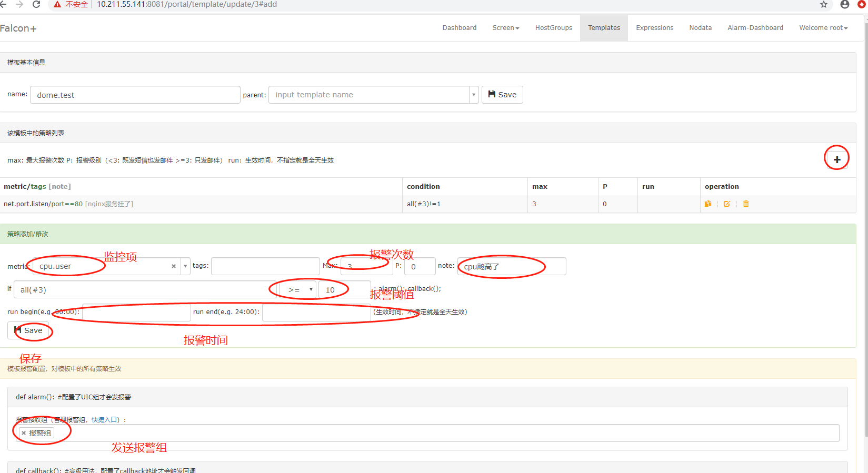
Task: Save the strategy under run begin field
Action: [28, 330]
